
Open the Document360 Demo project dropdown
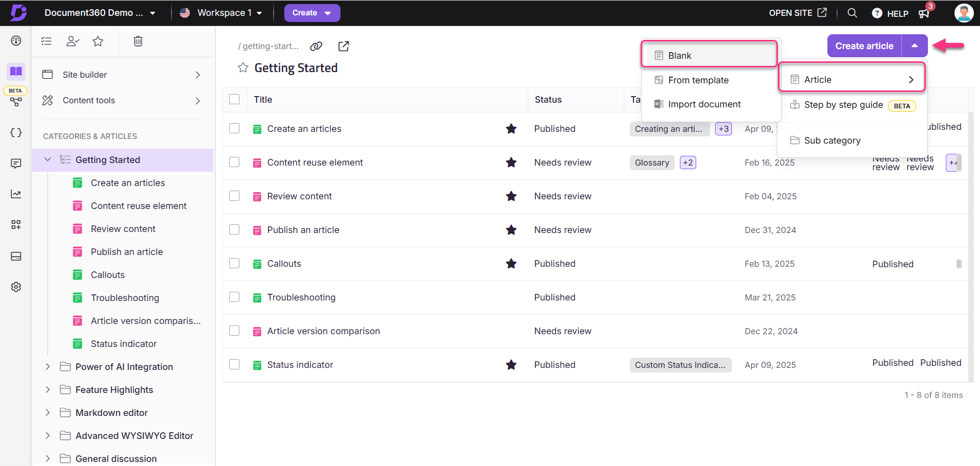click(x=100, y=13)
